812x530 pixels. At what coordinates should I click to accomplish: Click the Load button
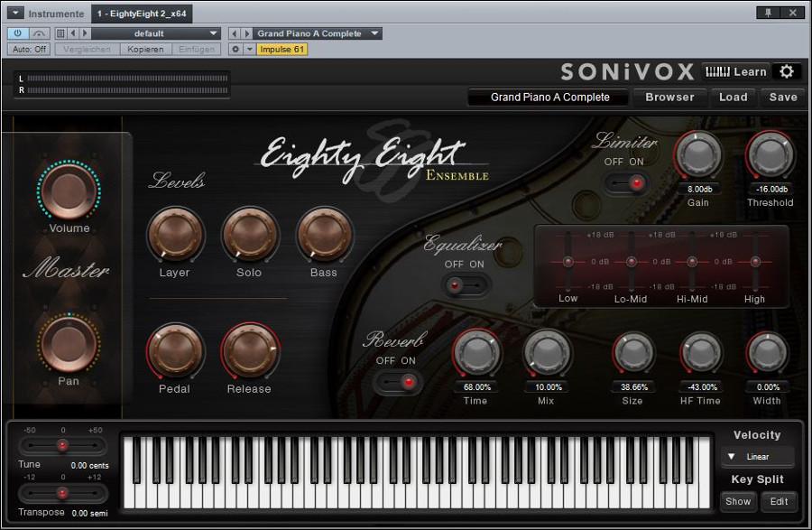point(734,97)
